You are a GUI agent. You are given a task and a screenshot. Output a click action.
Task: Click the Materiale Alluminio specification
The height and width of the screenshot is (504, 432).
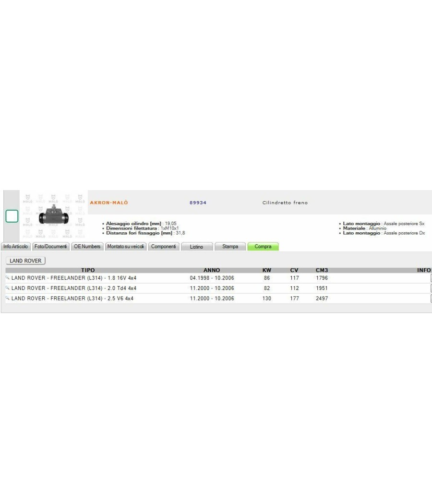tap(364, 228)
